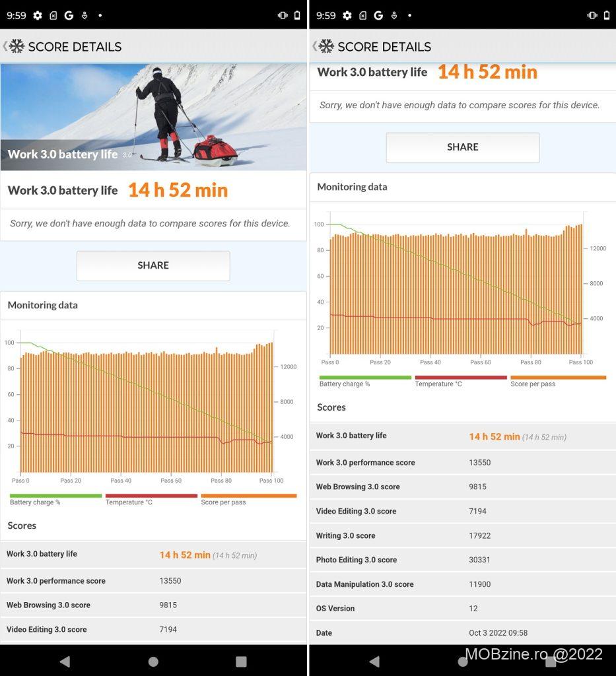Select the Data Manipulation 3.0 score row
Image resolution: width=616 pixels, height=676 pixels.
(x=462, y=584)
